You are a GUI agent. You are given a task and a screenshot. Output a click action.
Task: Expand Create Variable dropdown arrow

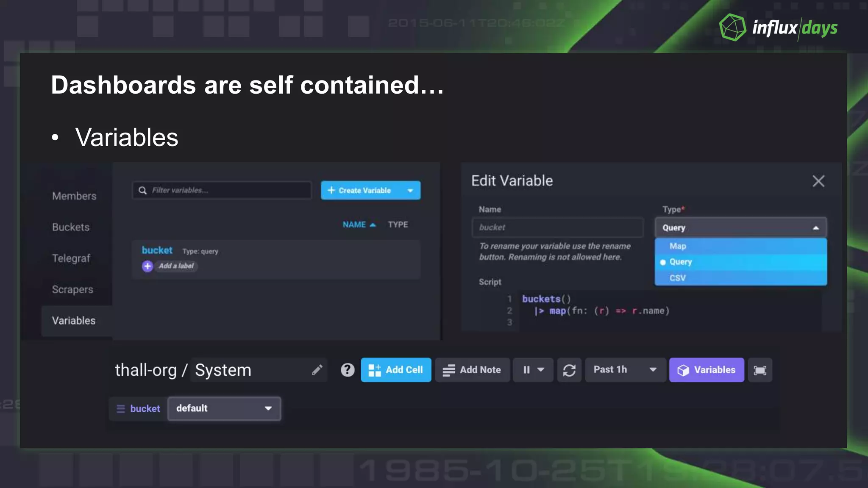(410, 190)
